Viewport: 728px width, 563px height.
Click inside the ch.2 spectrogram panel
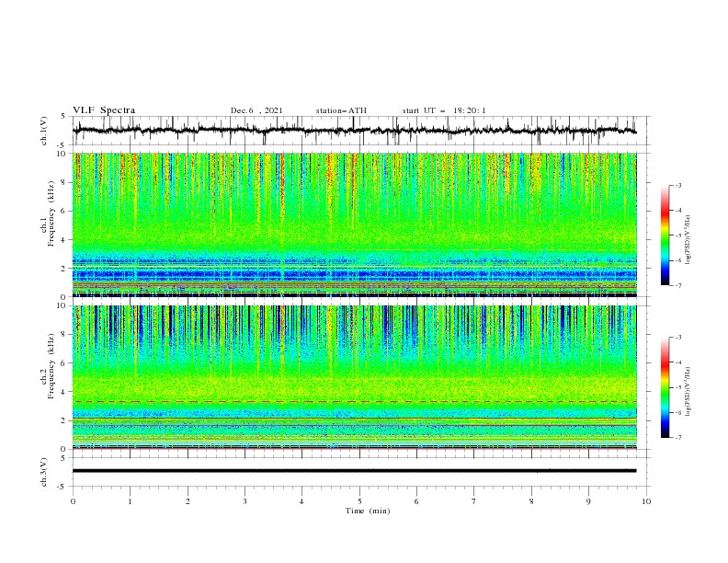pyautogui.click(x=355, y=377)
